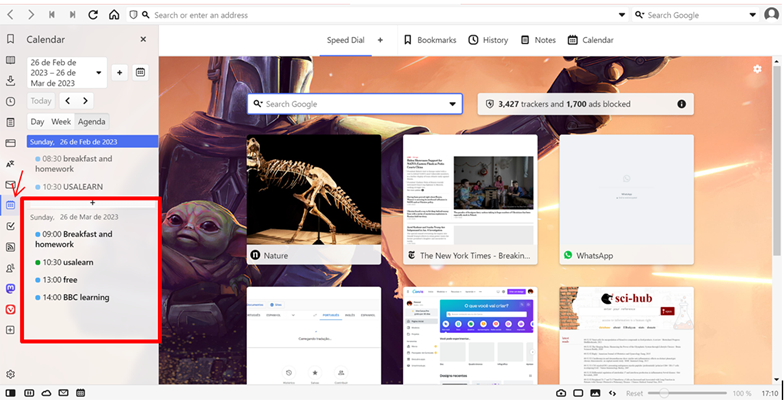784x400 pixels.
Task: Click the Rewind button
Action: tap(52, 15)
